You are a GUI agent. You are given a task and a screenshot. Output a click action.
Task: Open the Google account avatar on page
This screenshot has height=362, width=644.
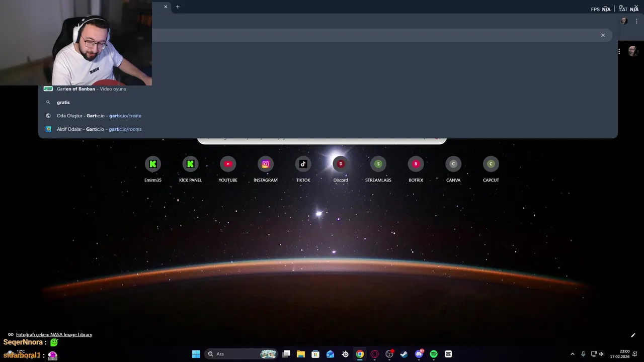coord(633,51)
